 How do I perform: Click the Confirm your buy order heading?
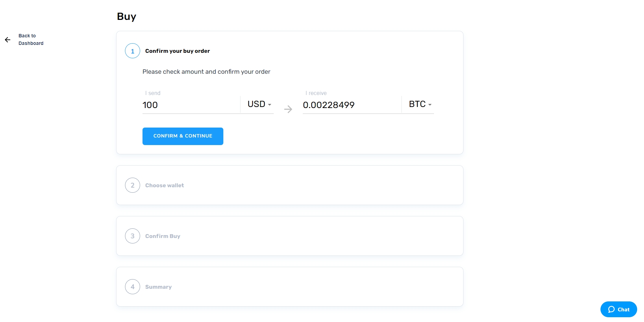click(x=177, y=51)
